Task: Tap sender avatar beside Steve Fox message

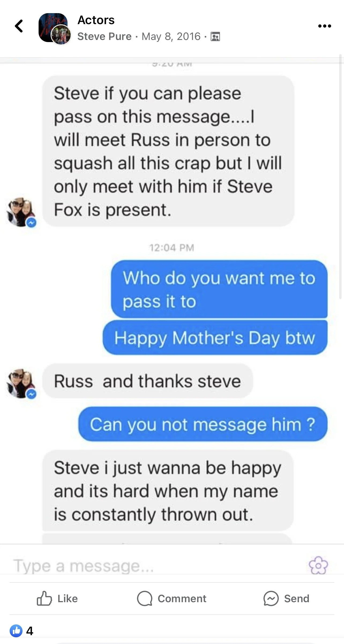Action: 21,213
